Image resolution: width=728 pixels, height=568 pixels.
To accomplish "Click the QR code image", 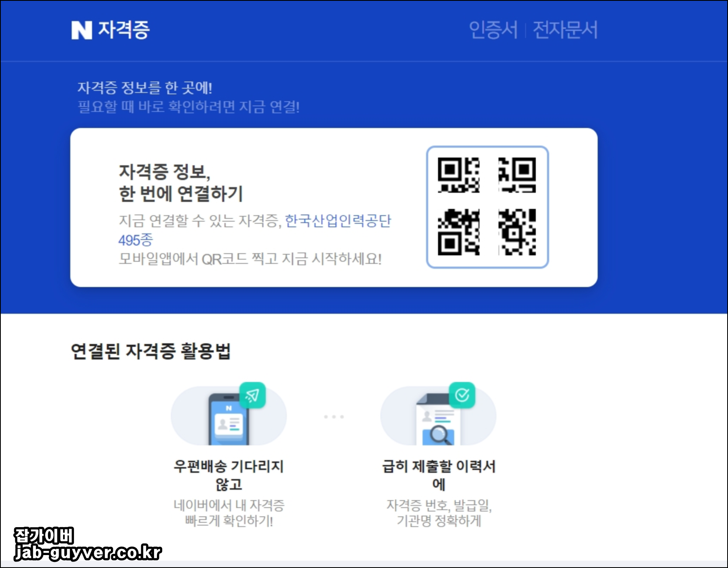I will [487, 207].
